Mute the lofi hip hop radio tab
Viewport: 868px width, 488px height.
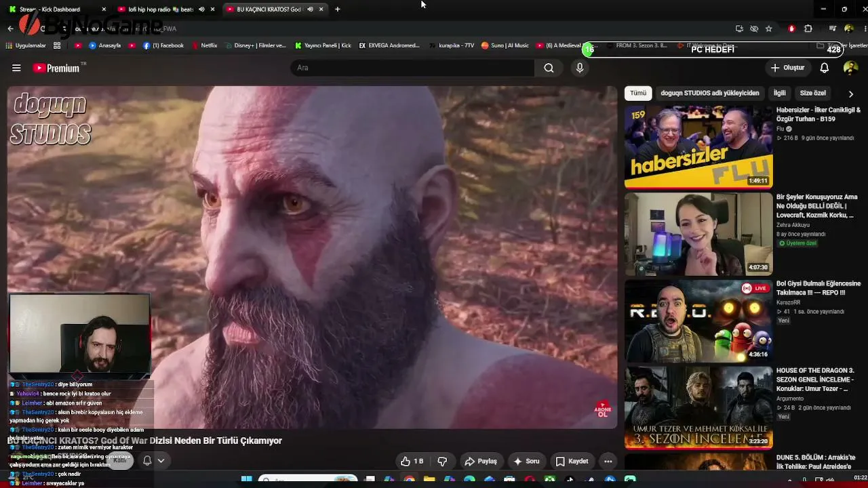tap(201, 9)
